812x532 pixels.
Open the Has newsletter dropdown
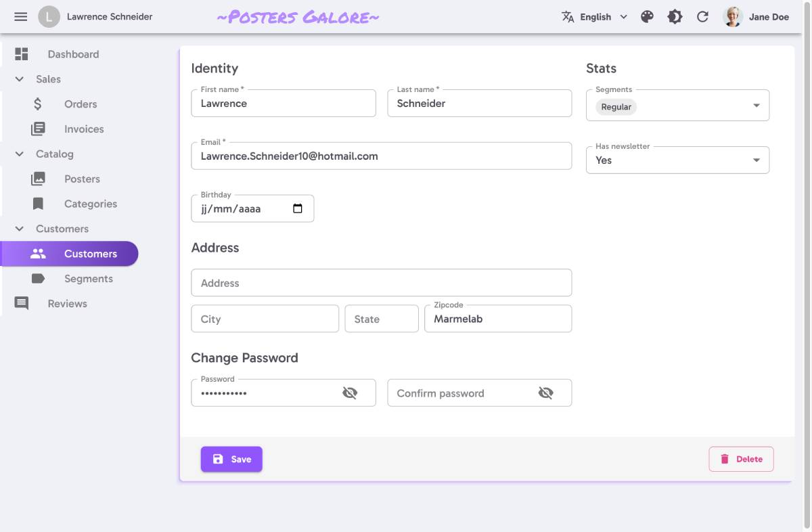click(757, 160)
